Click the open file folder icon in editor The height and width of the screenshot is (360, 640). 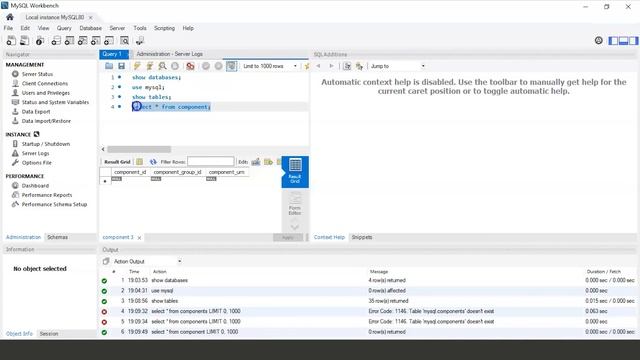click(x=109, y=66)
